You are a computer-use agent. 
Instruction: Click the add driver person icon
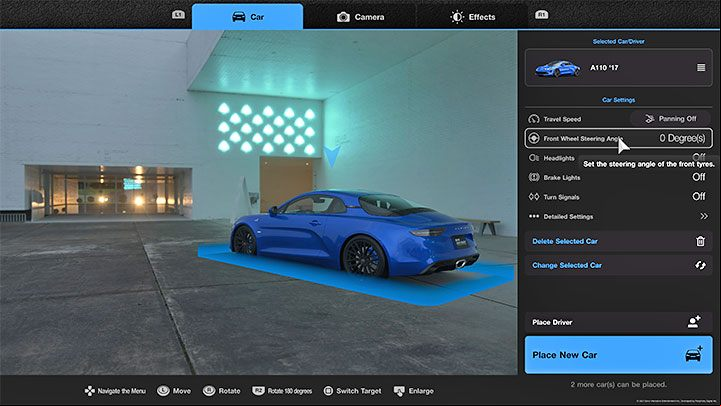click(x=694, y=321)
